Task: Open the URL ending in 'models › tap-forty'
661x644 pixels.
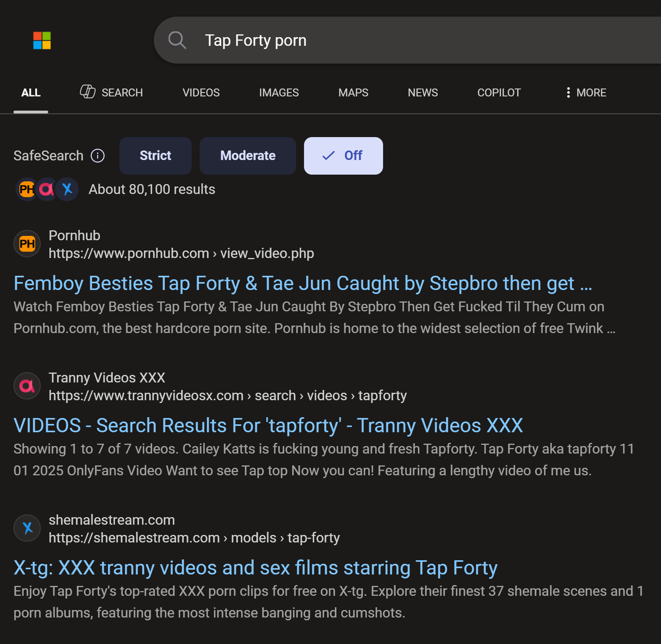Action: click(x=194, y=538)
